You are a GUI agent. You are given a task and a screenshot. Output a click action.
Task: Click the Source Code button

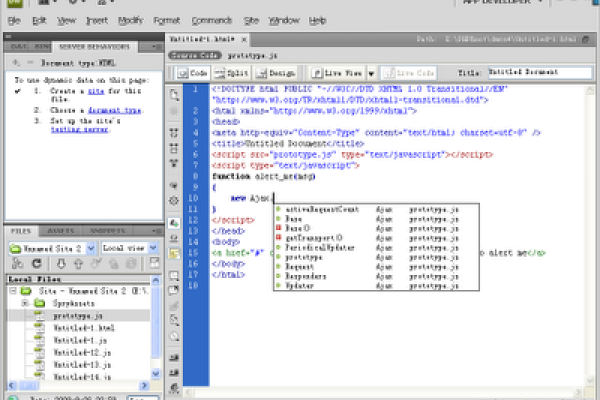click(195, 56)
